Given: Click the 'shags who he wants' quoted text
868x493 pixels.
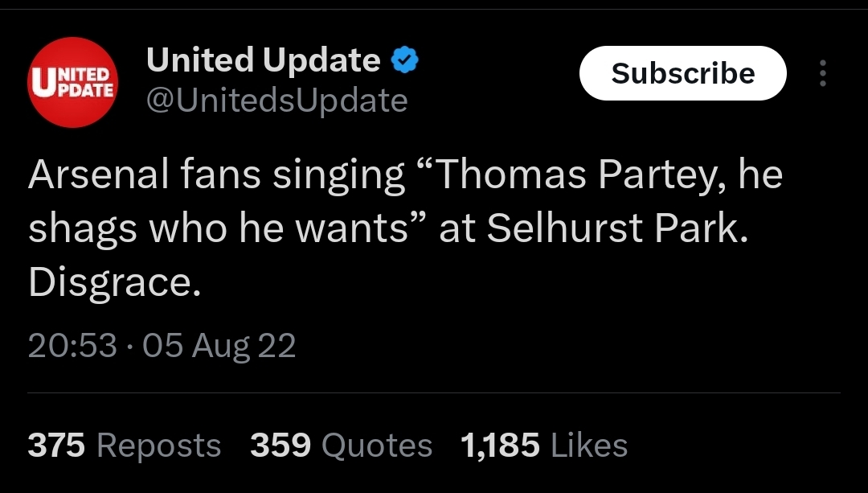Looking at the screenshot, I should pyautogui.click(x=219, y=228).
